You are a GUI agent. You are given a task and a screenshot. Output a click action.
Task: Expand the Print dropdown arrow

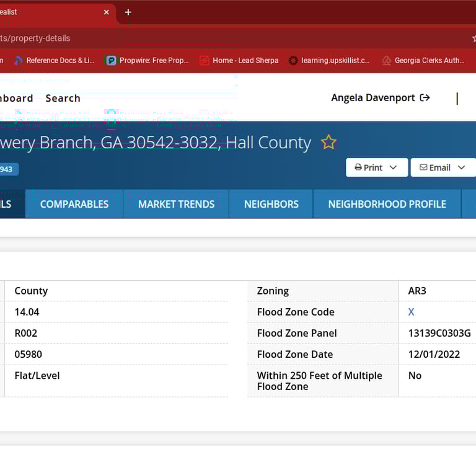click(393, 167)
